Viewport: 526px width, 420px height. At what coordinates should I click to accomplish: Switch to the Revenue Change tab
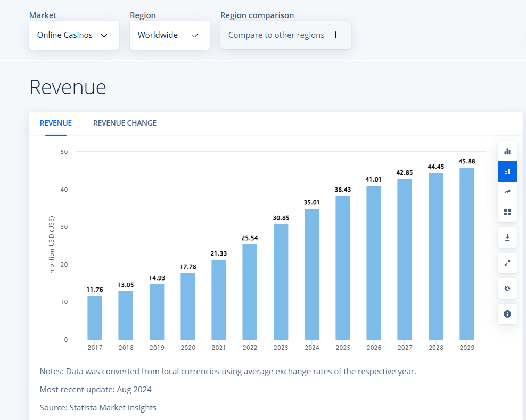pos(125,123)
